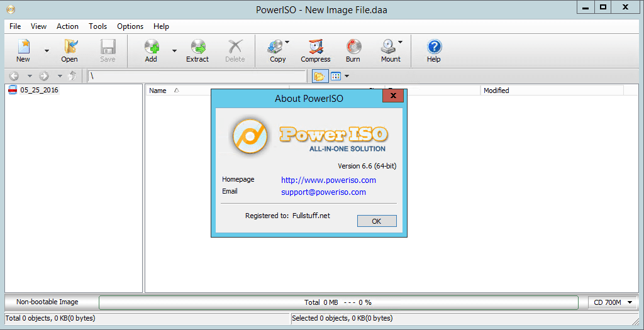Click the Total 0 MB capacity bar
The height and width of the screenshot is (330, 644).
(338, 302)
